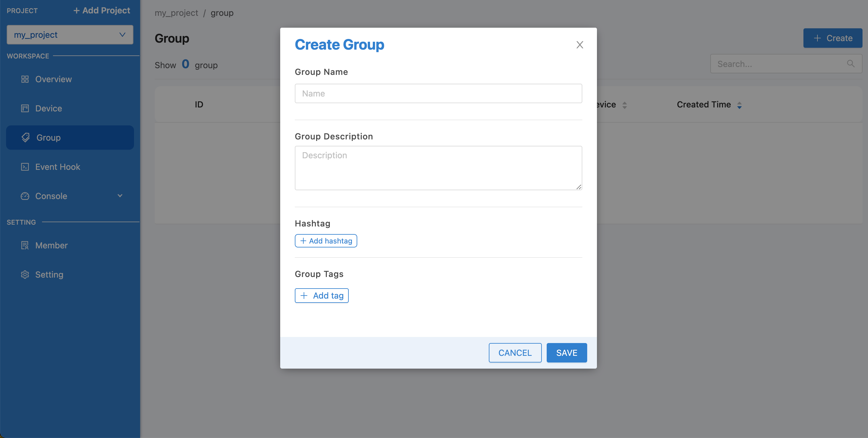Click the Setting gear icon
This screenshot has width=868, height=438.
pyautogui.click(x=25, y=274)
